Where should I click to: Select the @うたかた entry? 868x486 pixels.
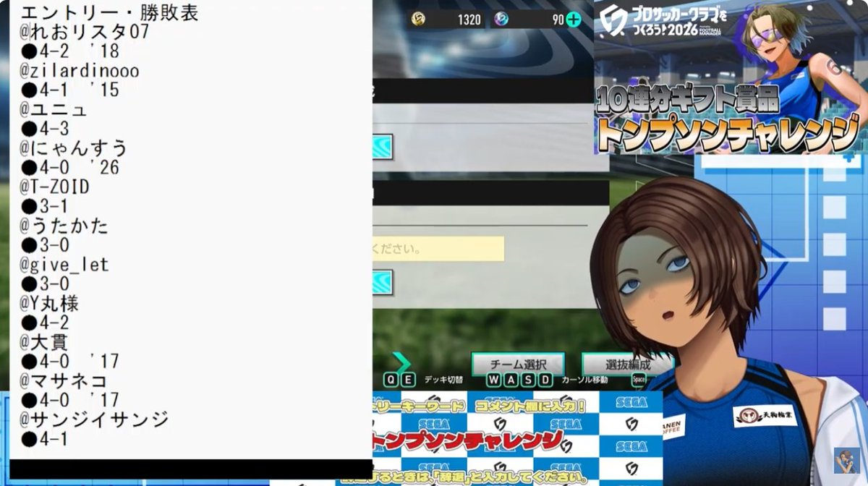pos(64,226)
